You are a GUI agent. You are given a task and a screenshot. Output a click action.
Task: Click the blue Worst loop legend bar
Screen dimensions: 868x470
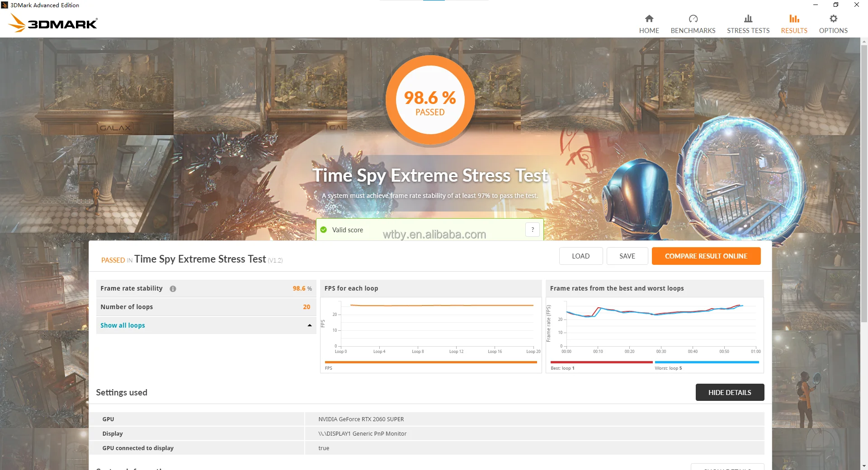[x=707, y=362]
